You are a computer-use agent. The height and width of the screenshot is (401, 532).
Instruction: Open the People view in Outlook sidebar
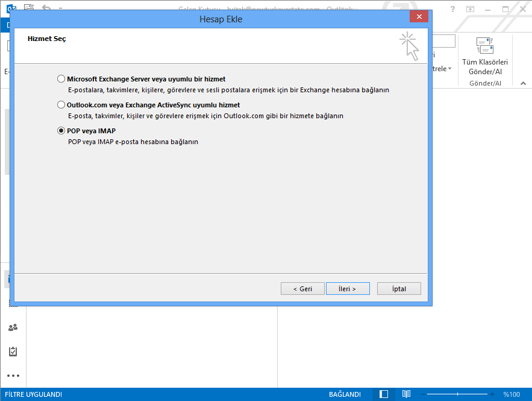tap(13, 327)
